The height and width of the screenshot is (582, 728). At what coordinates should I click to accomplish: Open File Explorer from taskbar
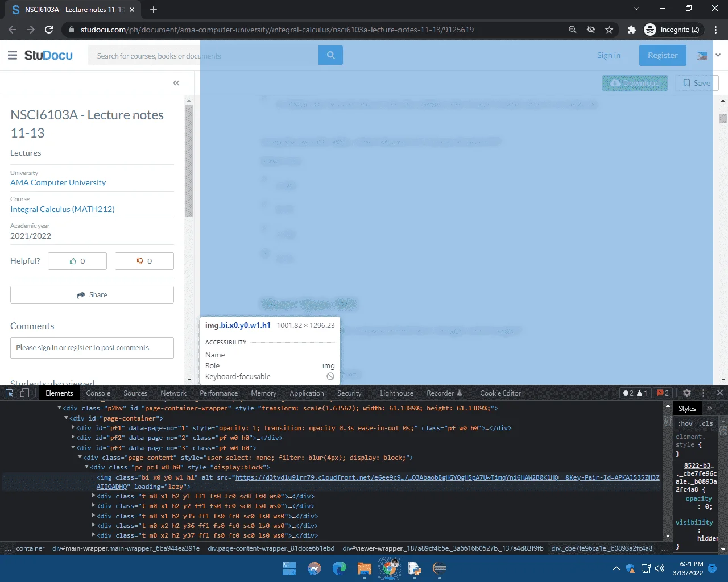point(365,568)
